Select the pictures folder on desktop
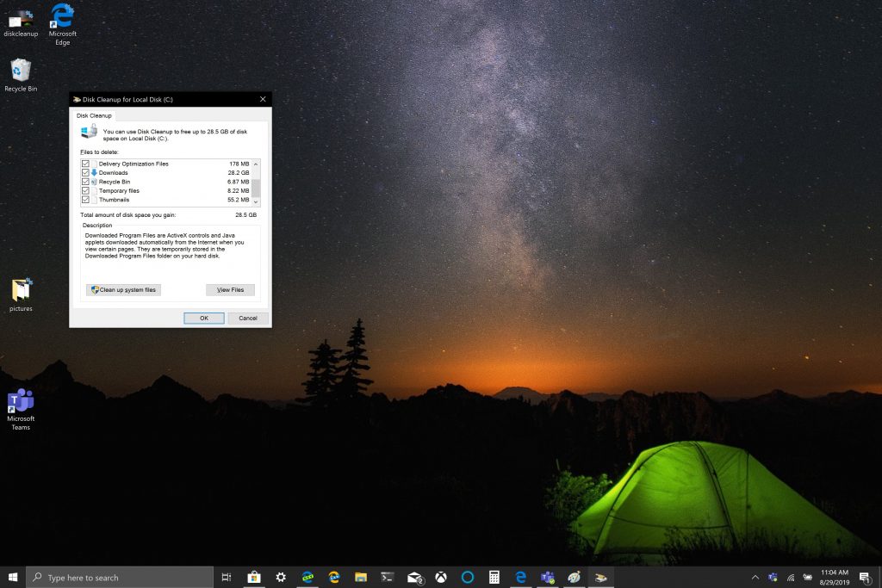This screenshot has height=588, width=882. (21, 291)
